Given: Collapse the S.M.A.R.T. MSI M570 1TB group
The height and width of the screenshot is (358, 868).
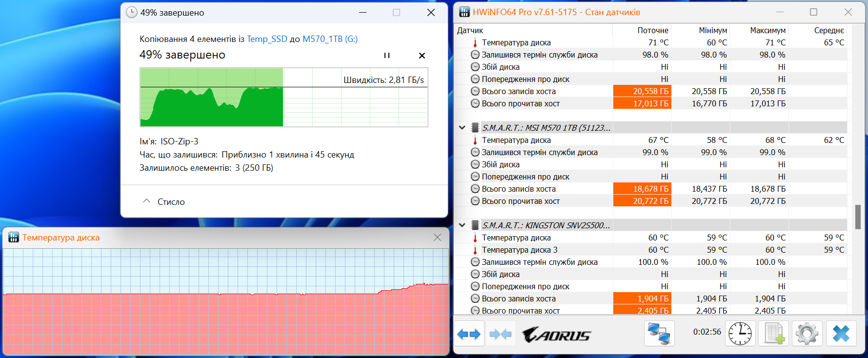Looking at the screenshot, I should [462, 128].
